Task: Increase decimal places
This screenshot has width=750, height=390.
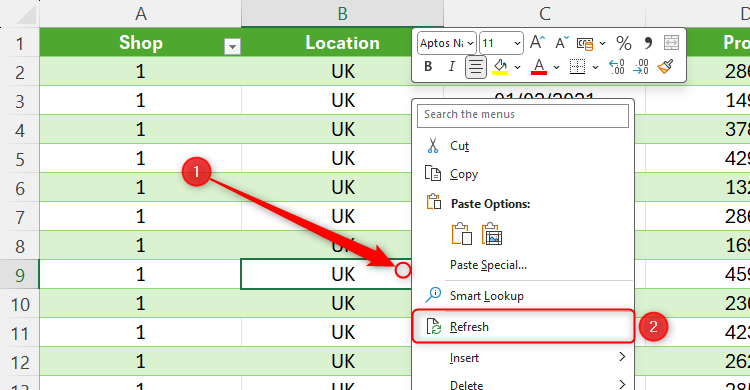Action: [x=617, y=67]
